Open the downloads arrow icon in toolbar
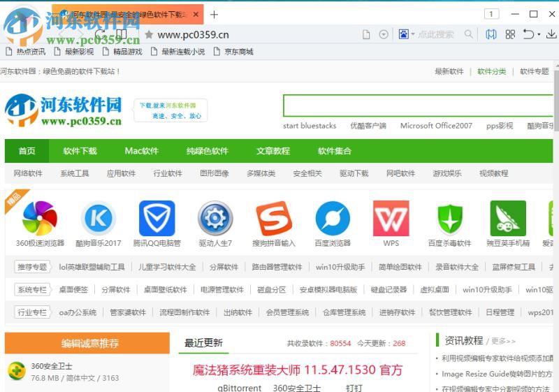 [x=551, y=34]
